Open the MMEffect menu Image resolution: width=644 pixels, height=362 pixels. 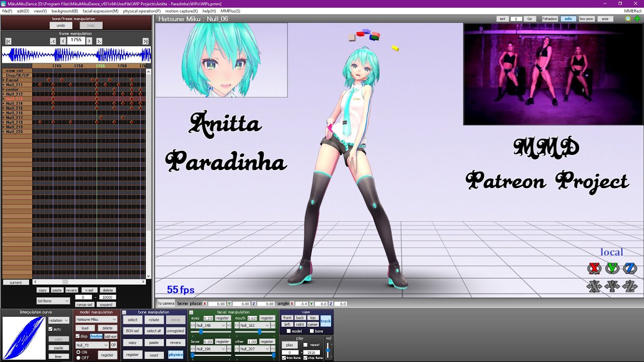(632, 11)
